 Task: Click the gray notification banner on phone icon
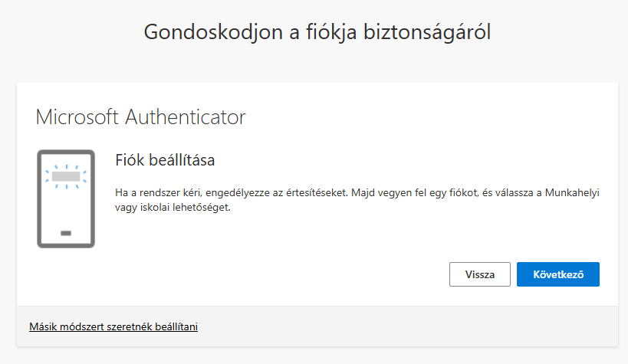66,176
